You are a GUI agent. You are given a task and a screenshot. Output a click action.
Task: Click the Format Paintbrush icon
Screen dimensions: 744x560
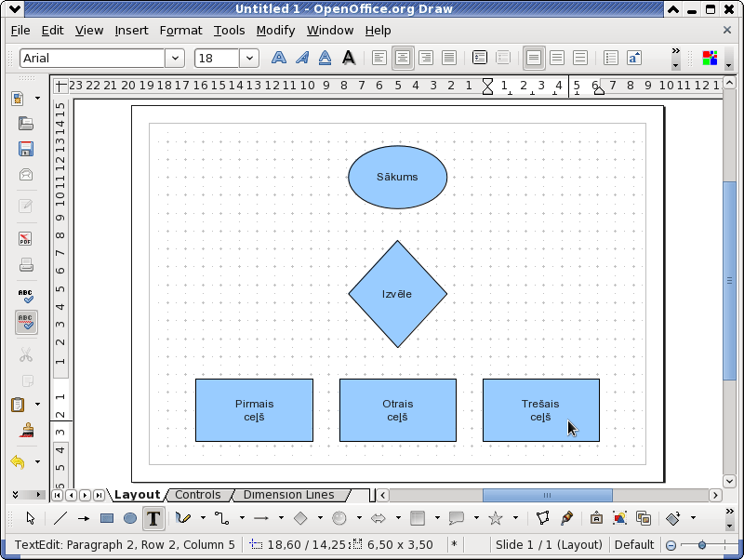point(27,430)
